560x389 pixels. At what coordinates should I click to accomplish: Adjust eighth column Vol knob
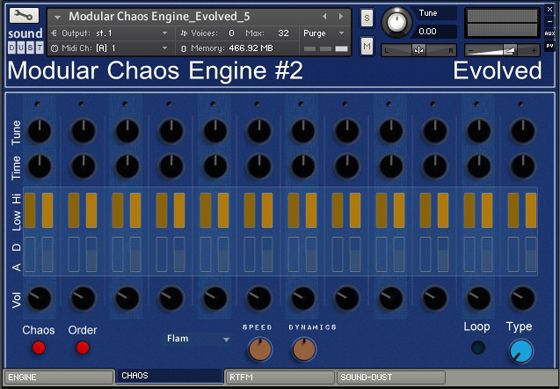[x=347, y=298]
